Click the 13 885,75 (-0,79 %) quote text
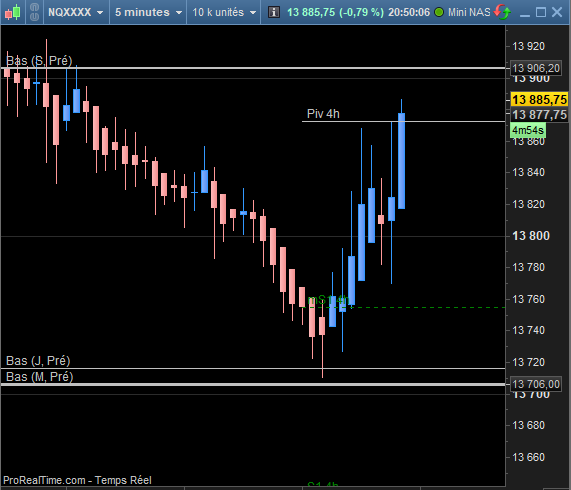The width and height of the screenshot is (571, 490). [335, 12]
